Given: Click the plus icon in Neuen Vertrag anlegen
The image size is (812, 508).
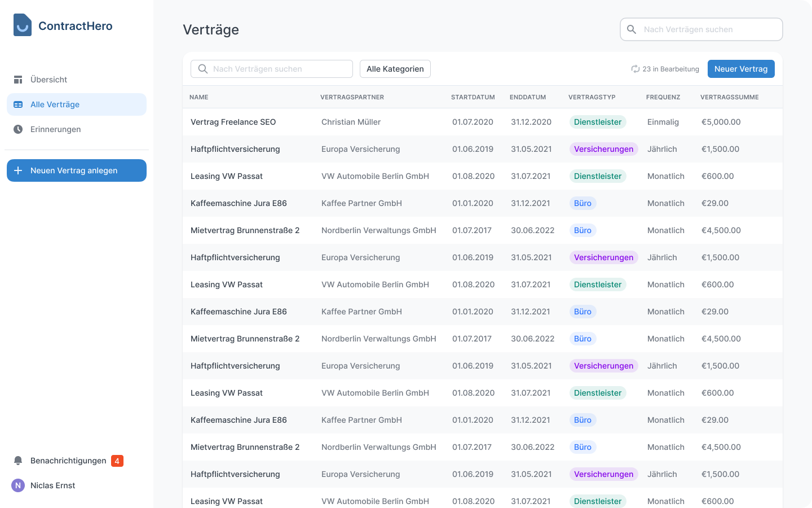Looking at the screenshot, I should (x=18, y=170).
